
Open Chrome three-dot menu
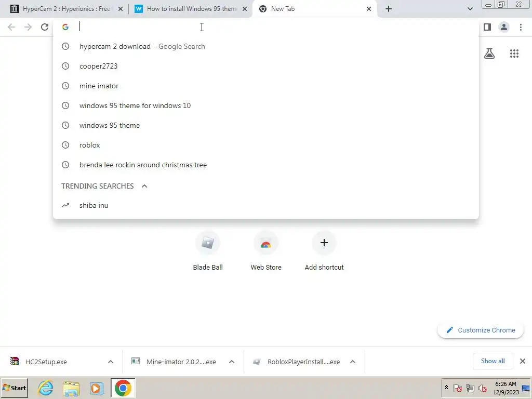[521, 27]
